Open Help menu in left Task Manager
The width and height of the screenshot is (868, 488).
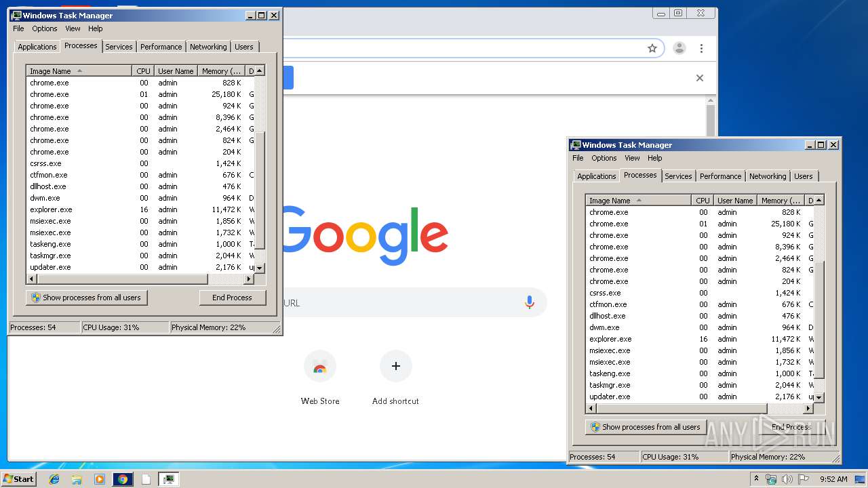96,28
